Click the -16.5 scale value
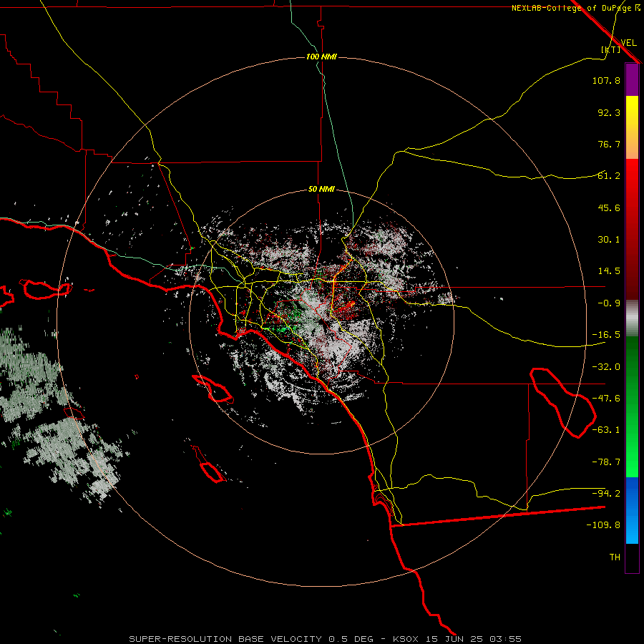Viewport: 644px width, 644px height. 606,335
